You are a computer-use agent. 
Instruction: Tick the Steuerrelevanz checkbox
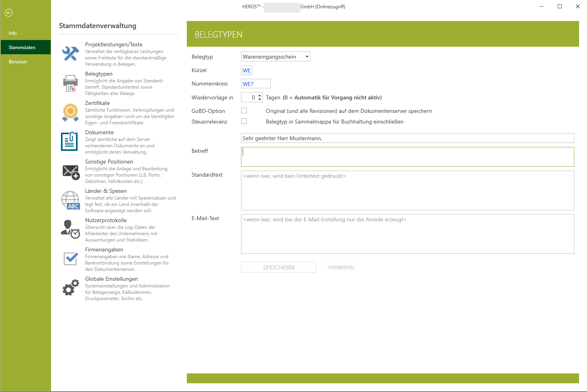(244, 122)
